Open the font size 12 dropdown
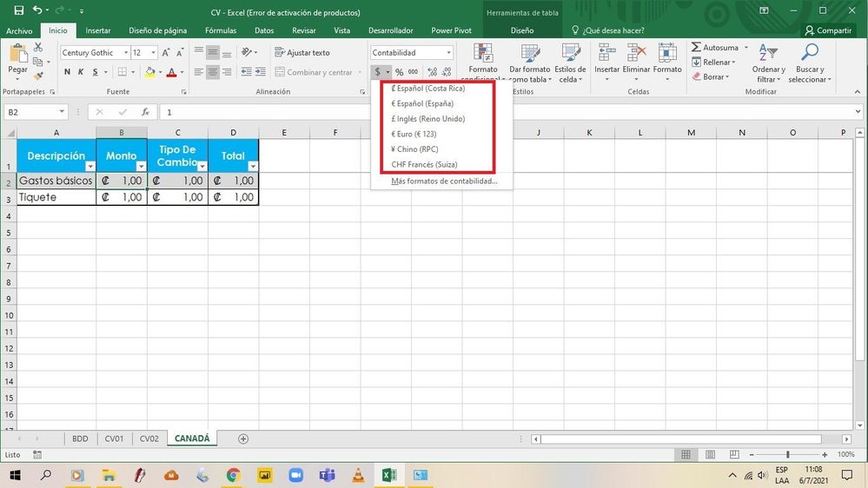This screenshot has height=488, width=868. point(153,53)
